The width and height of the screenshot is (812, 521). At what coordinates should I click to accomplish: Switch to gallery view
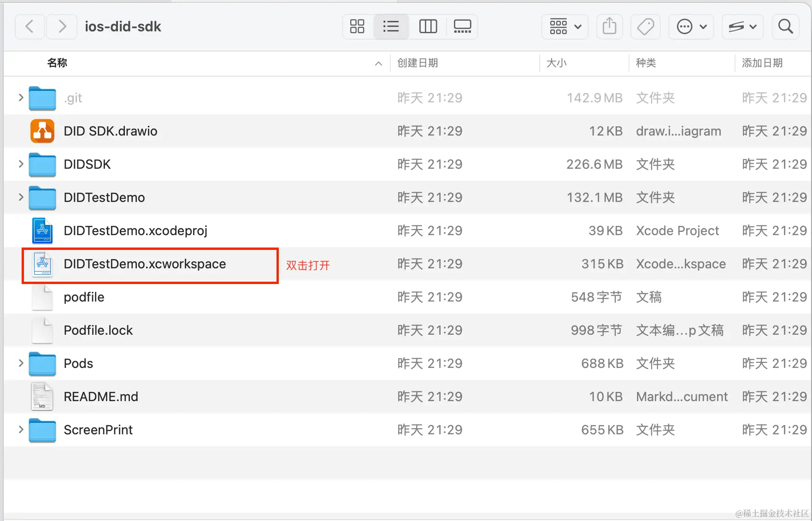point(462,26)
